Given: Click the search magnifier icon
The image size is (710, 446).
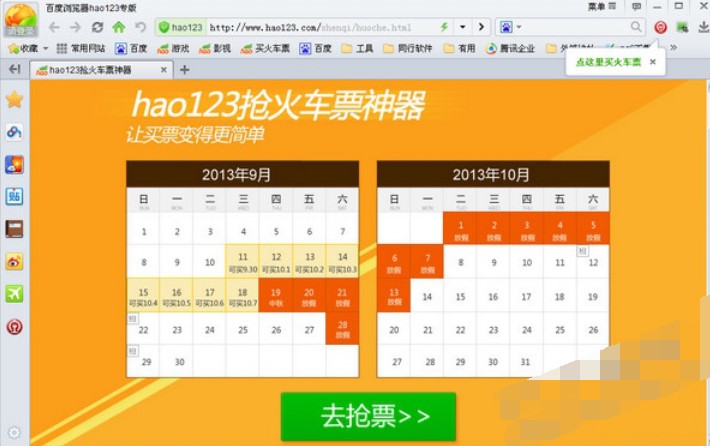Looking at the screenshot, I should coord(636,27).
